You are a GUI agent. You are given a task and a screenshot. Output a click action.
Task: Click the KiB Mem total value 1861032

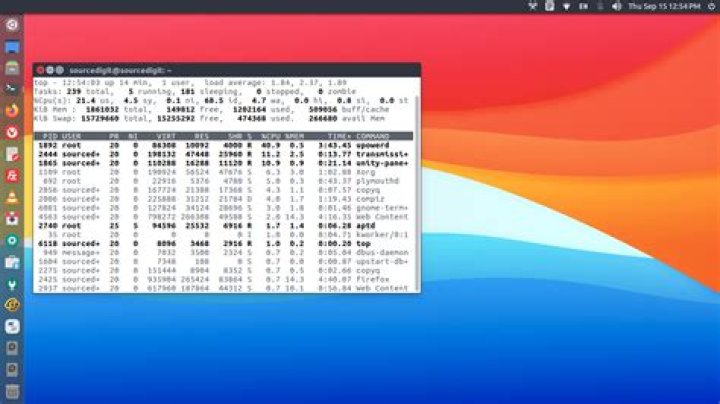(102, 110)
